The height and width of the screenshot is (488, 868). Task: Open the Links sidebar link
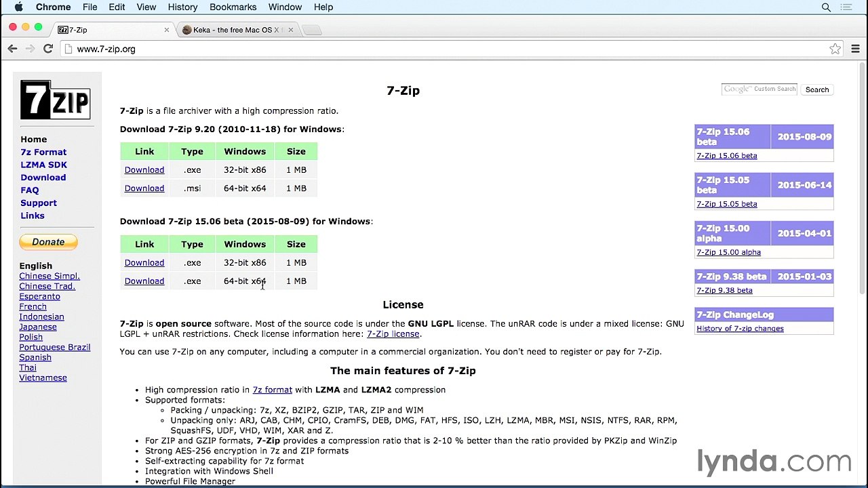coord(33,216)
